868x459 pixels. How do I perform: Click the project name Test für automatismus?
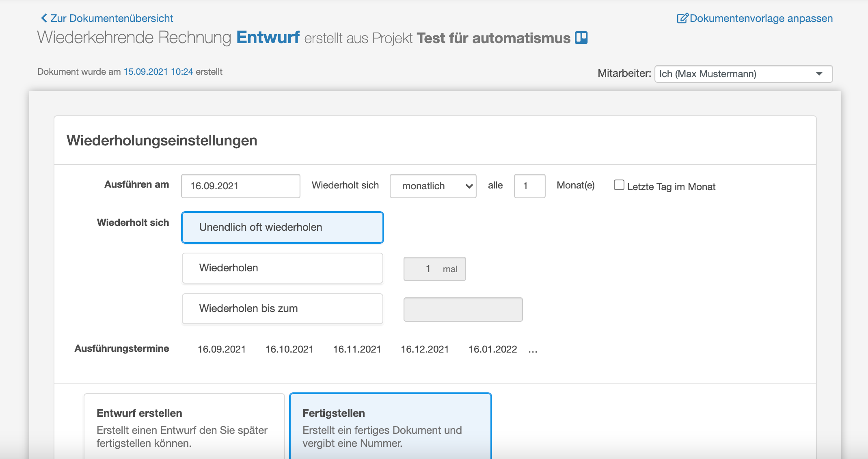(x=493, y=38)
